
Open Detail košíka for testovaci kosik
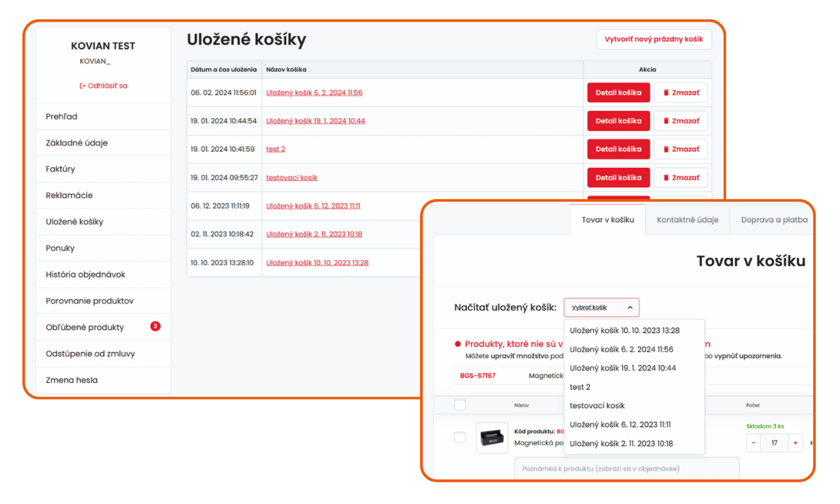pyautogui.click(x=618, y=178)
